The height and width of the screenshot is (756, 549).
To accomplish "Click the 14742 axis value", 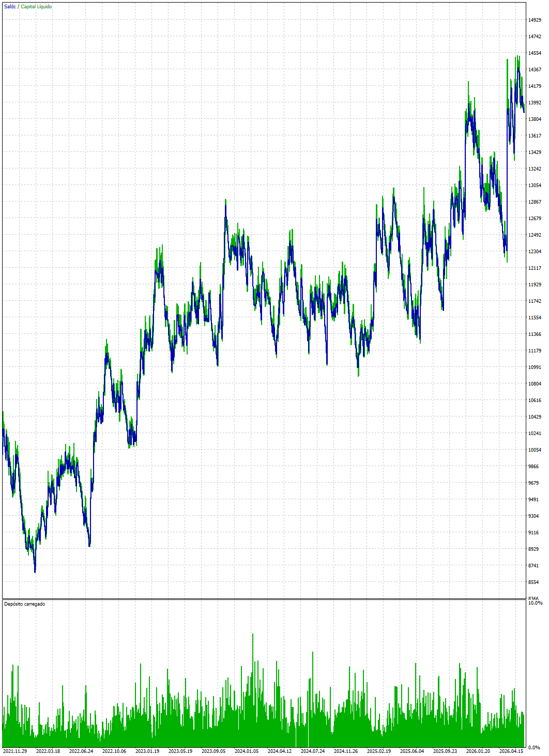I will coord(535,37).
